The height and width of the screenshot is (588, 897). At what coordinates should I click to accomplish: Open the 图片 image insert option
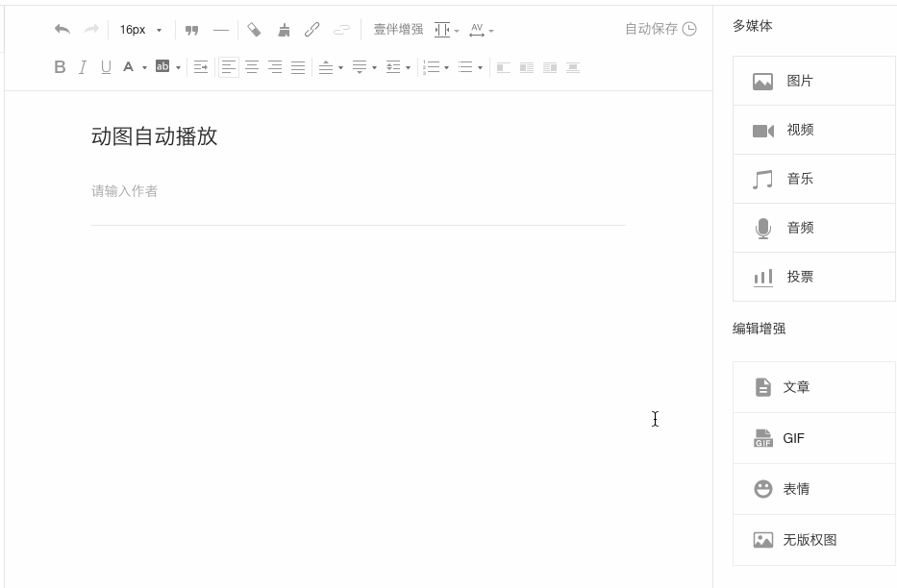click(x=813, y=82)
